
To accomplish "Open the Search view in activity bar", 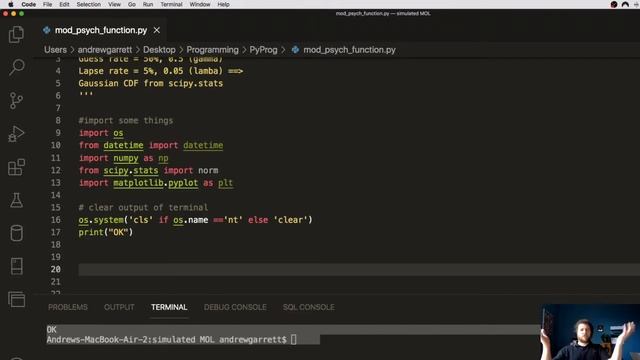I will coord(16,67).
